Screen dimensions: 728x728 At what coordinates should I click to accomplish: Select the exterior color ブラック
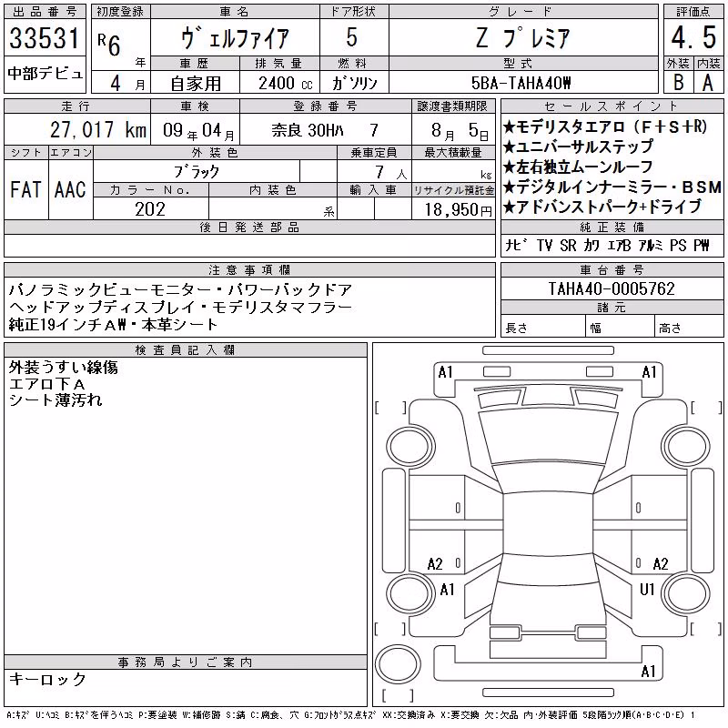(x=197, y=172)
